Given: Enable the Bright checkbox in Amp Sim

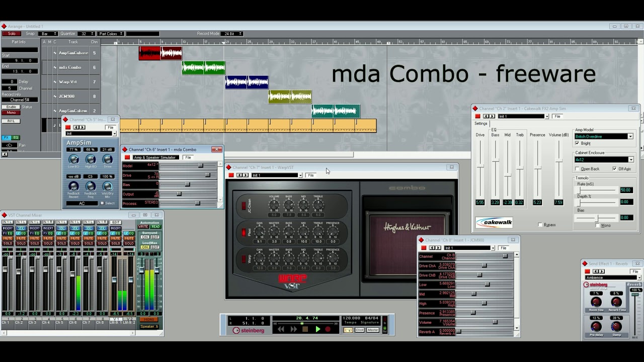Looking at the screenshot, I should (x=577, y=143).
